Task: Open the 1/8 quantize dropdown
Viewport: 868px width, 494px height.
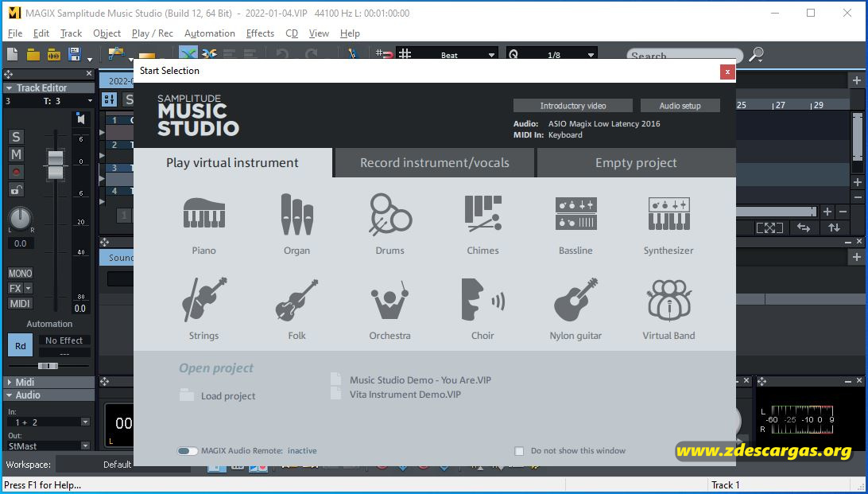Action: pyautogui.click(x=591, y=55)
